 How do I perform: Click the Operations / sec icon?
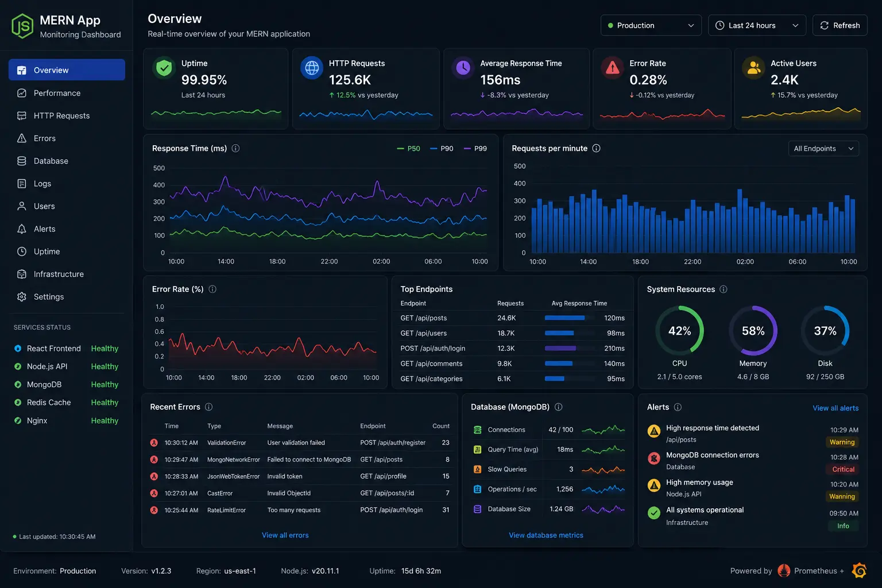point(477,489)
